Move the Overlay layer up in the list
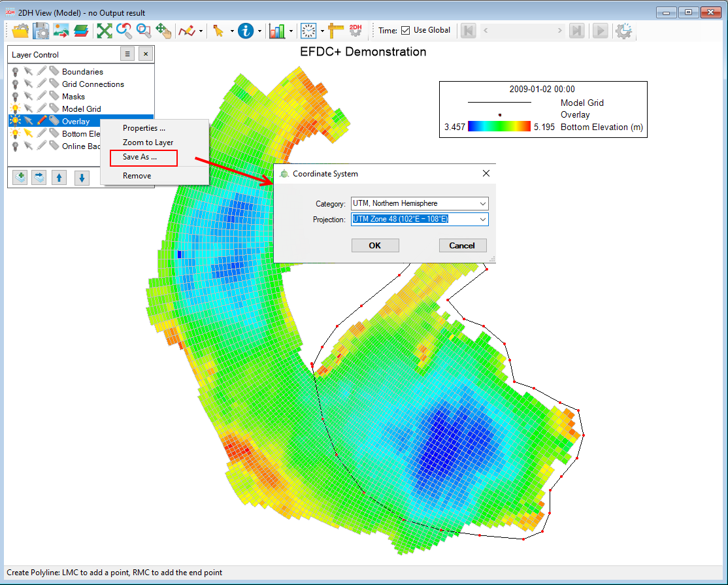The height and width of the screenshot is (585, 728). [x=59, y=177]
